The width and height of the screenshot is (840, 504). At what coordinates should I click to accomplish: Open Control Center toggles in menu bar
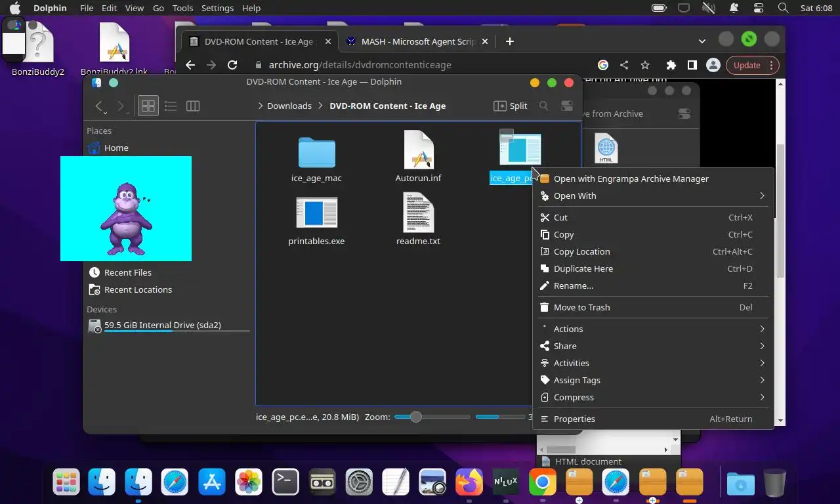(x=759, y=8)
